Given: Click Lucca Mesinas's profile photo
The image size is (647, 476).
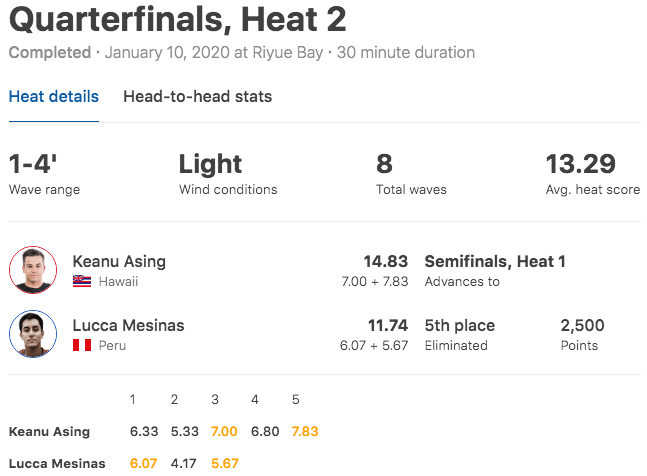Looking at the screenshot, I should click(33, 334).
